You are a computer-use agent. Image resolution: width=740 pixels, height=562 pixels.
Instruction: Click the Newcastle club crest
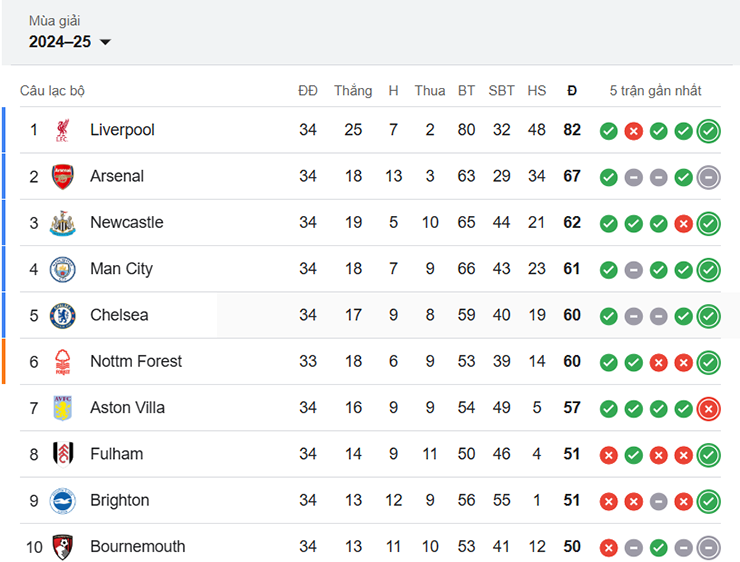[x=63, y=223]
